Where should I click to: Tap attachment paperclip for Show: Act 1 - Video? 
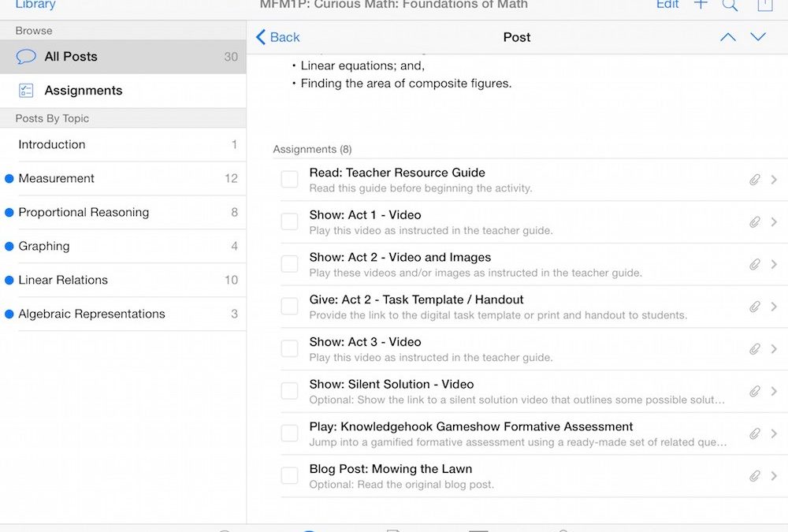[x=754, y=222]
